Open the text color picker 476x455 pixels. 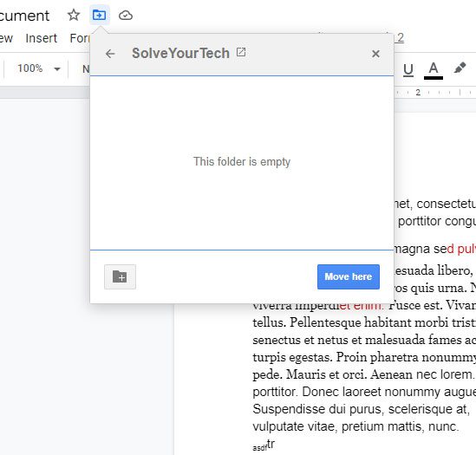click(x=434, y=70)
